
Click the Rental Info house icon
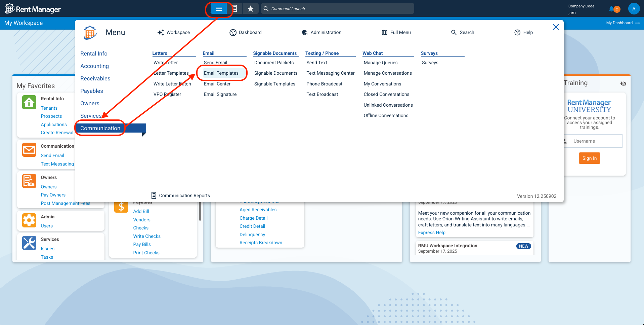tap(29, 102)
